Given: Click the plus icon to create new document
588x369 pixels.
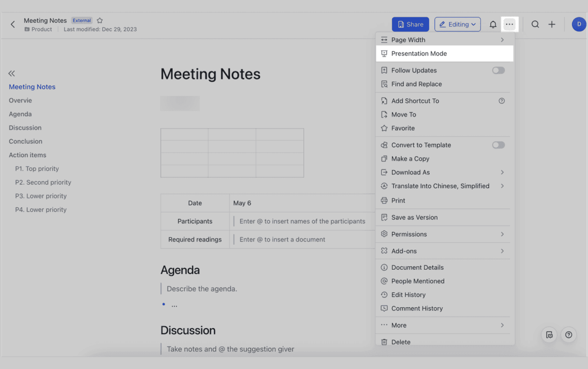Looking at the screenshot, I should pyautogui.click(x=552, y=24).
